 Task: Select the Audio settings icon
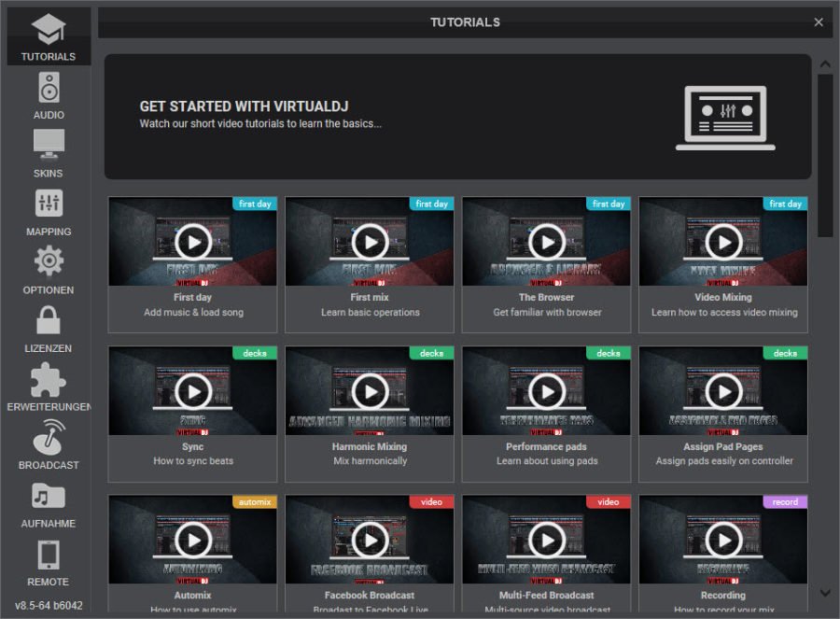pos(48,92)
